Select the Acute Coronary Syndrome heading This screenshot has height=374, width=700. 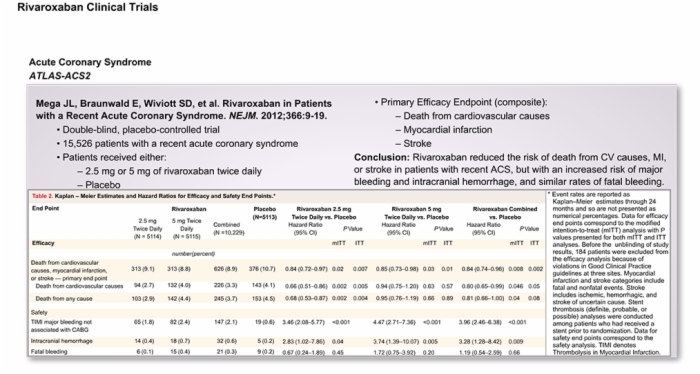coord(90,62)
